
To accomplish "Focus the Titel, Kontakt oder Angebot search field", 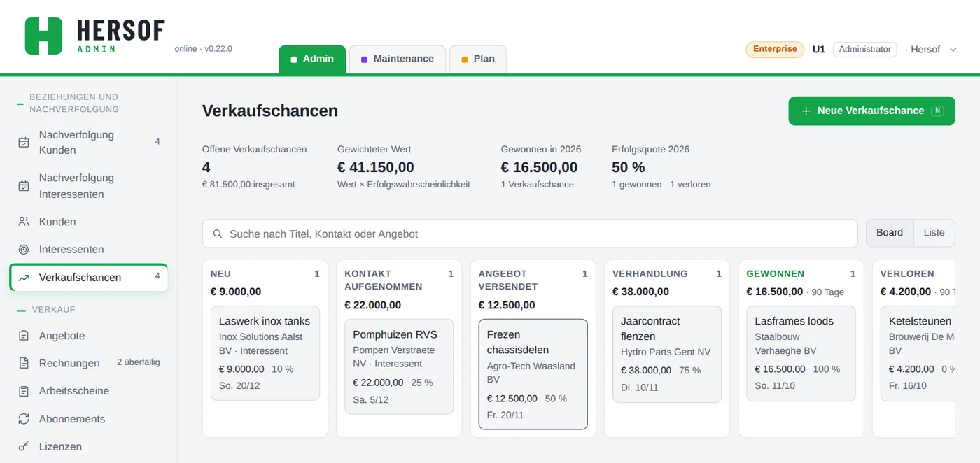I will tap(530, 234).
